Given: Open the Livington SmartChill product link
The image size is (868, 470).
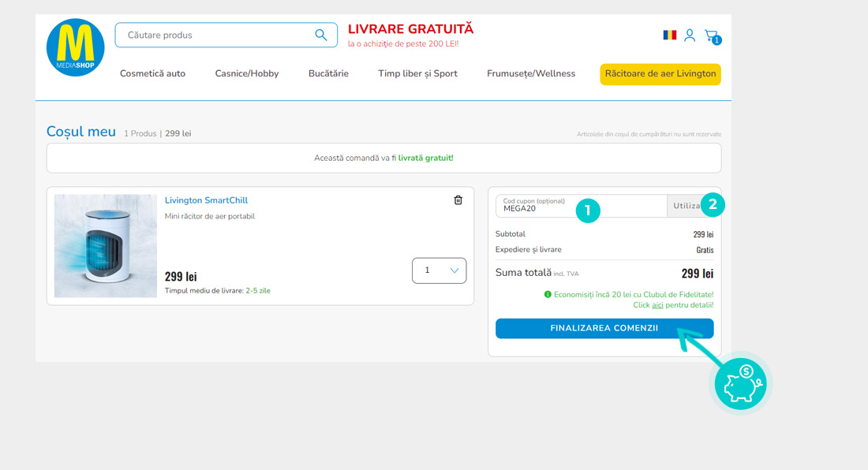Looking at the screenshot, I should tap(207, 200).
